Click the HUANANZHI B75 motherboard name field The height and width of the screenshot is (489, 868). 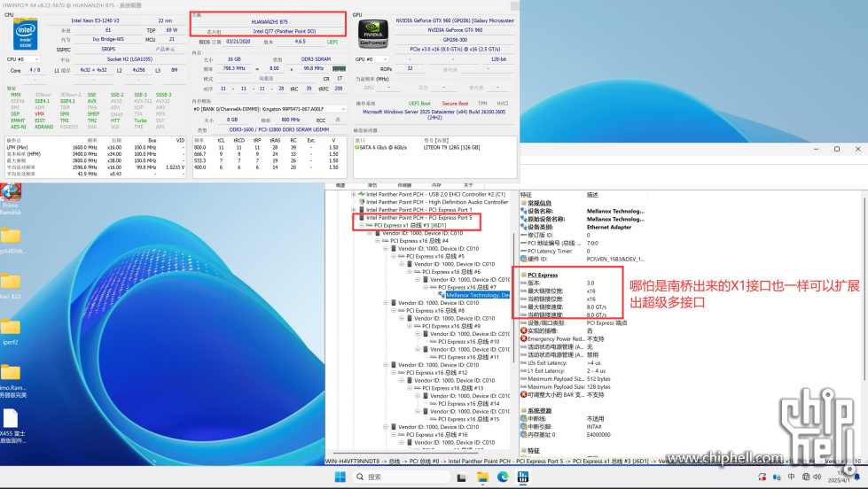269,22
